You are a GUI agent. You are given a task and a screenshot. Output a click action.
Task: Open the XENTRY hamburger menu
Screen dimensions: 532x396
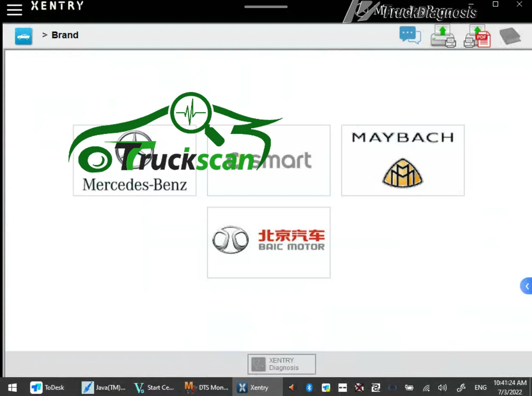point(14,10)
